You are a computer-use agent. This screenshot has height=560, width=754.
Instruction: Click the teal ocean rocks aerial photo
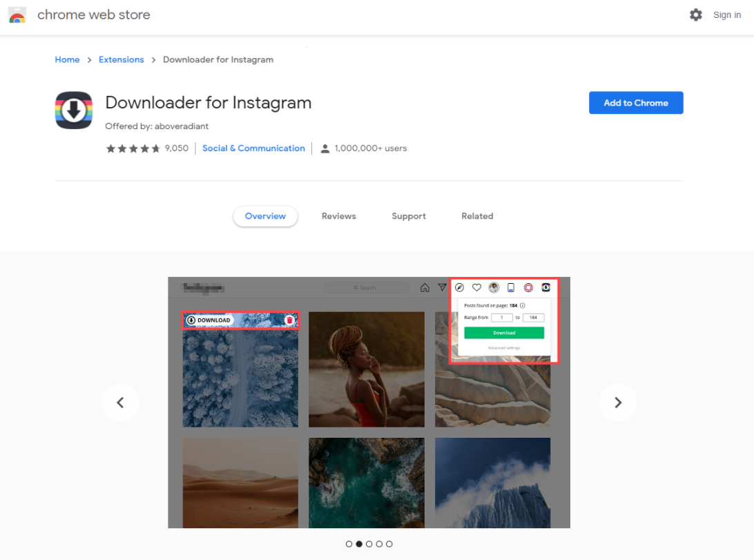point(367,483)
